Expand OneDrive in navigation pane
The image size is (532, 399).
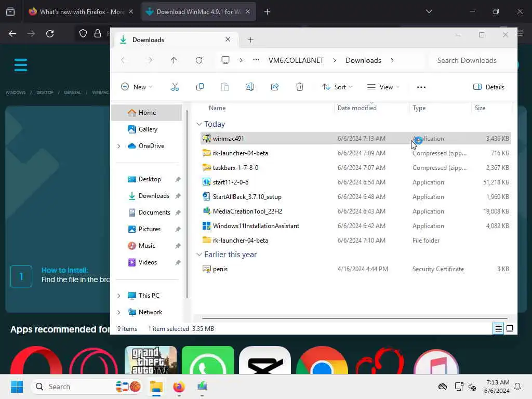[119, 146]
